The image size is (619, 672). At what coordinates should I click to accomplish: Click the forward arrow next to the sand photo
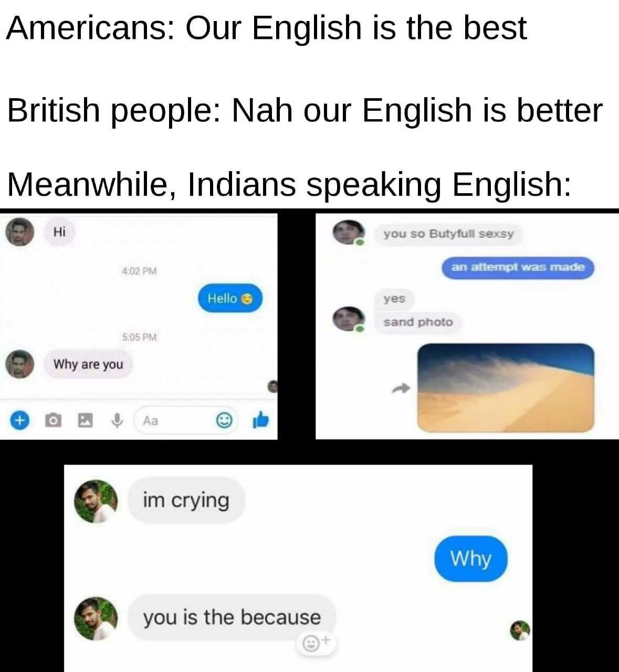click(x=400, y=388)
